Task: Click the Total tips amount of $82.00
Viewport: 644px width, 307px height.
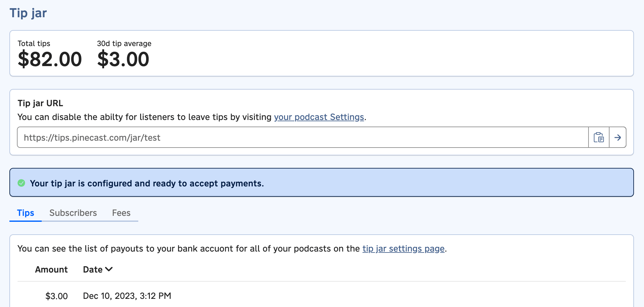Action: pos(50,59)
